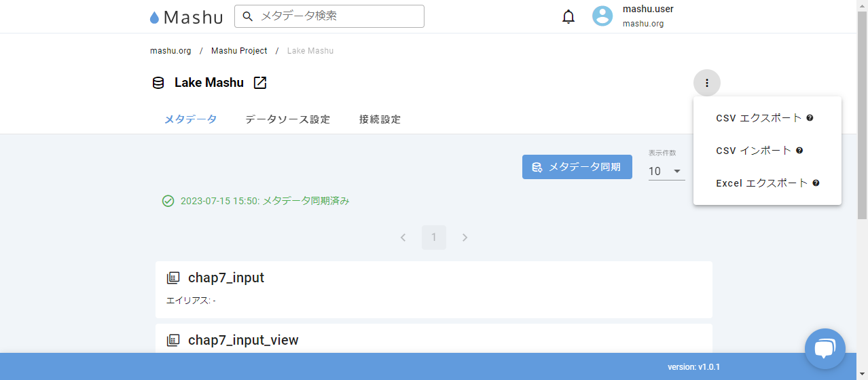Click help icon next to CSV インポート
This screenshot has width=868, height=380.
tap(799, 151)
